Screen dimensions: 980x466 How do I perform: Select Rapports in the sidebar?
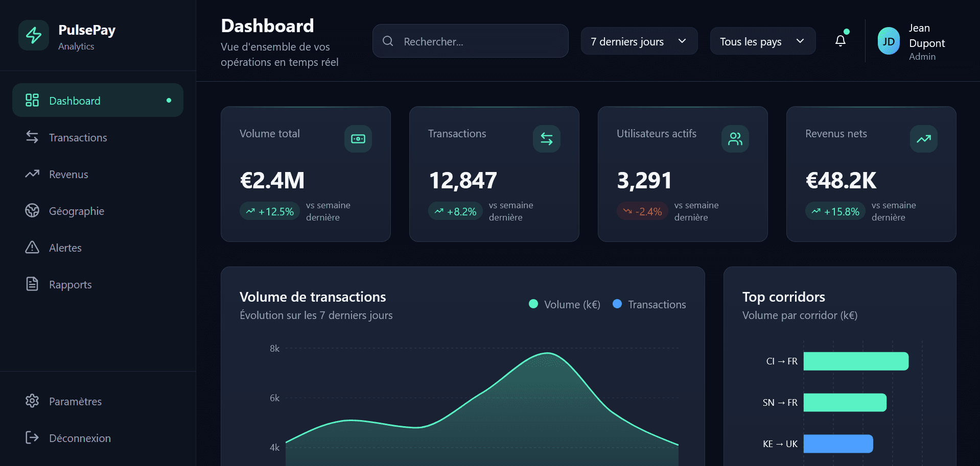[98, 284]
